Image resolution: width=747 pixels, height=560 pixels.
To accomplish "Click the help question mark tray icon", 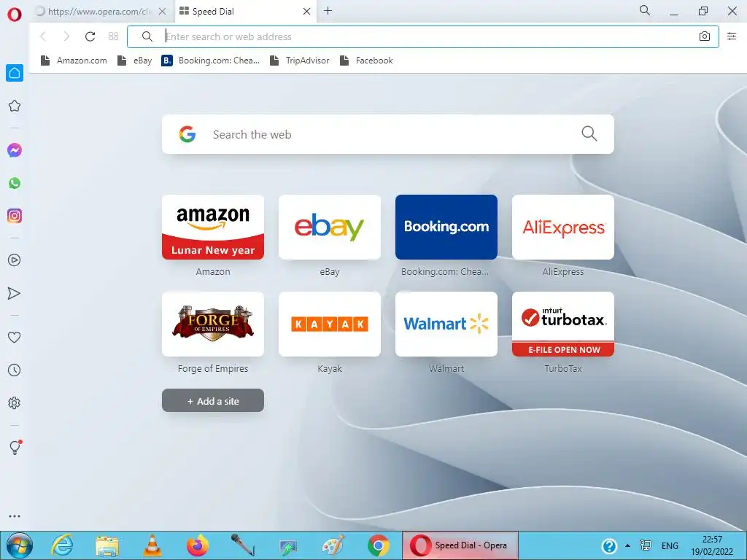I will (609, 545).
